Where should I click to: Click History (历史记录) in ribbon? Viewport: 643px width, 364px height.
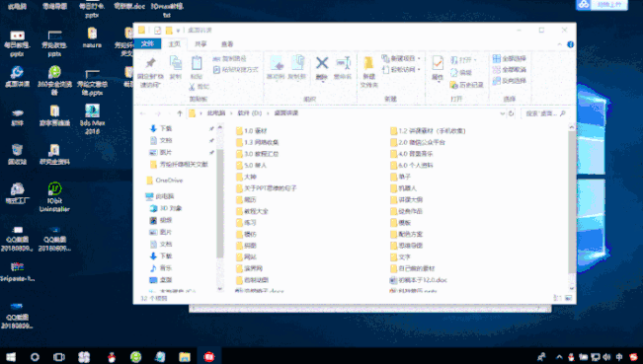click(466, 85)
